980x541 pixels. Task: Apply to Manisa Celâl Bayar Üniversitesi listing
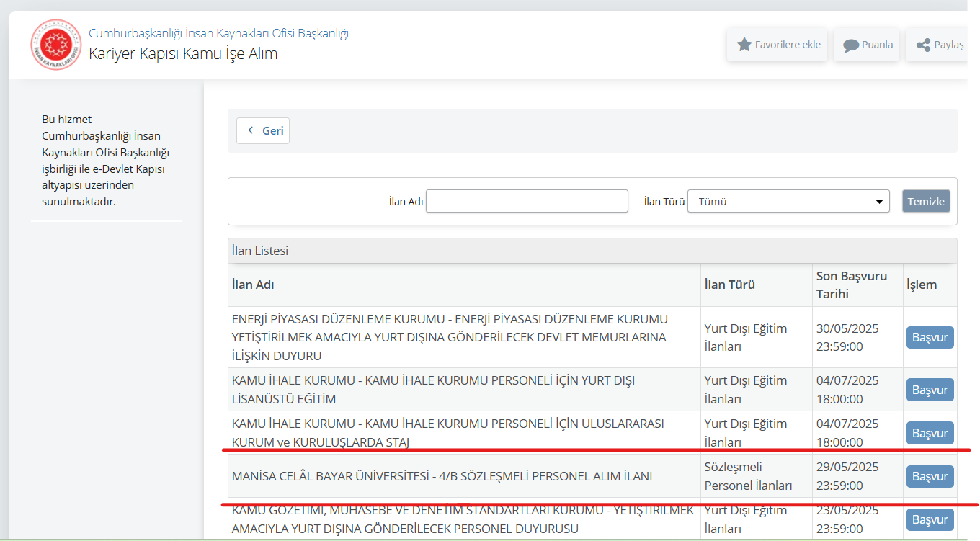point(930,476)
